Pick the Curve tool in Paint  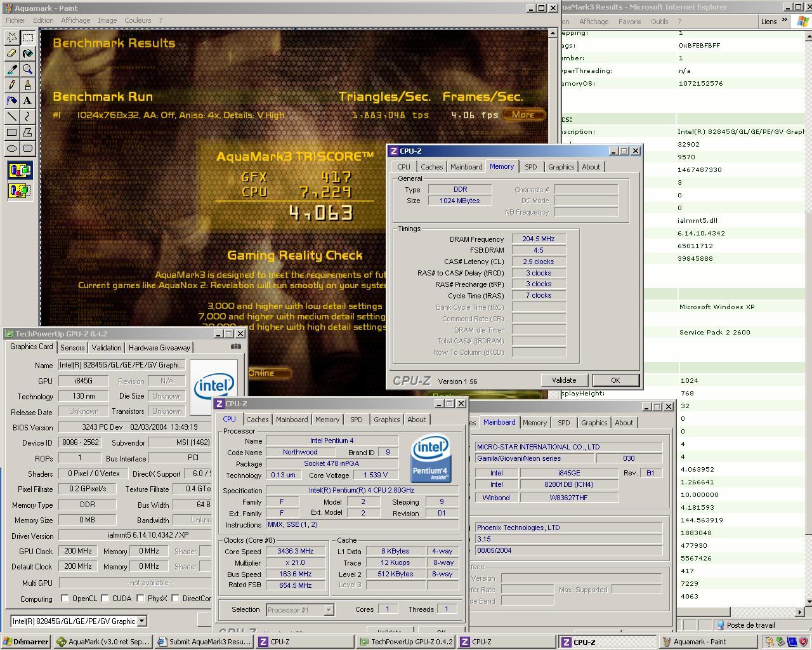[27, 116]
